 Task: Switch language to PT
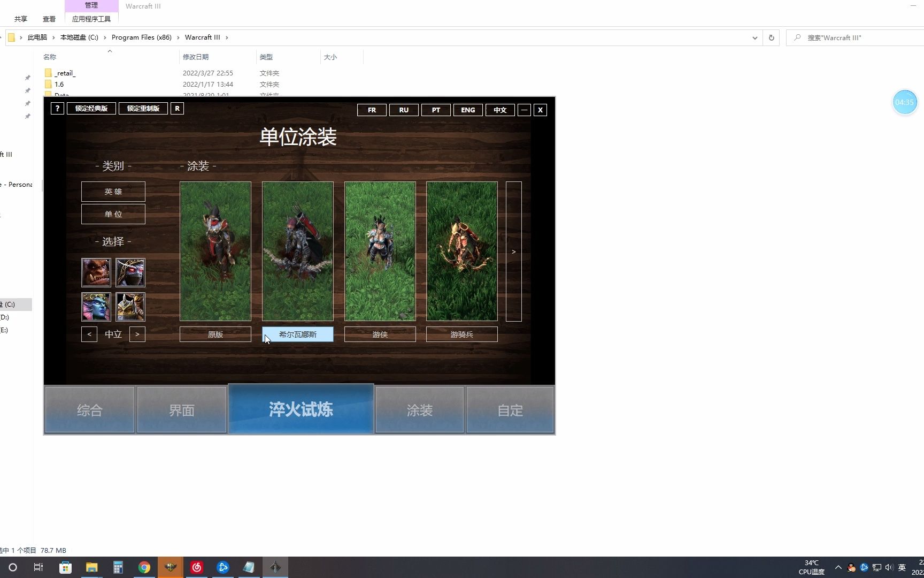[436, 110]
